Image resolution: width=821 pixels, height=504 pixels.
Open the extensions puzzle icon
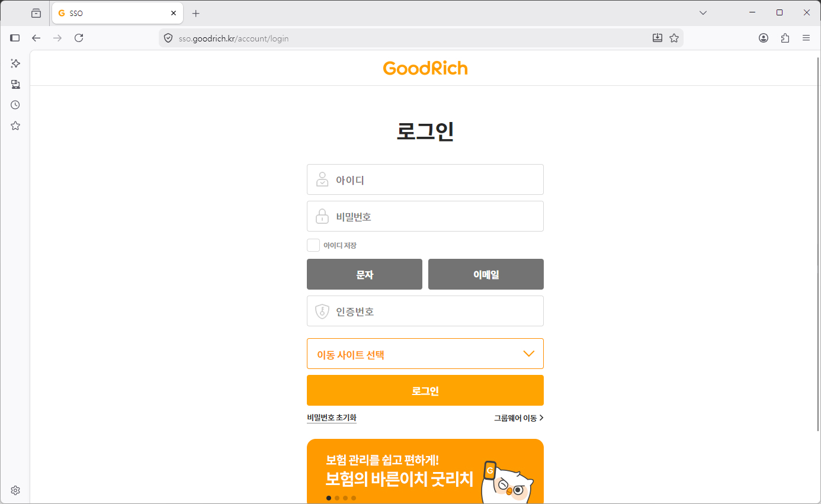coord(785,38)
